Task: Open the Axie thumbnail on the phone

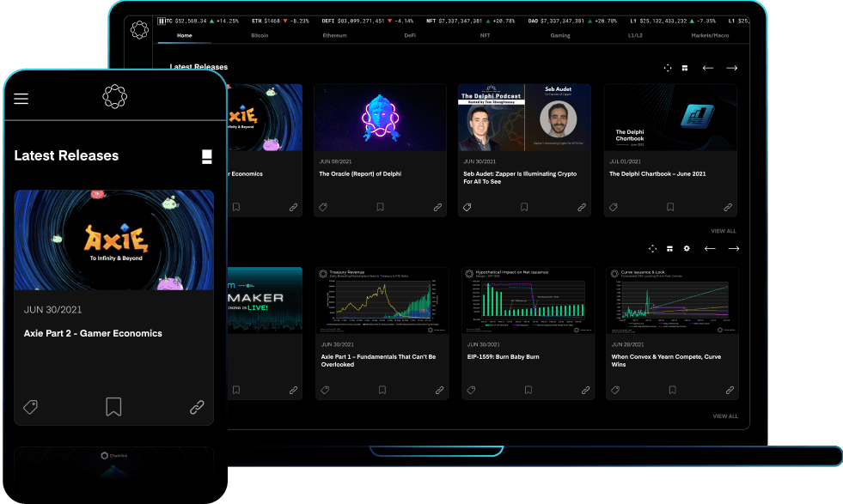Action: pos(114,240)
